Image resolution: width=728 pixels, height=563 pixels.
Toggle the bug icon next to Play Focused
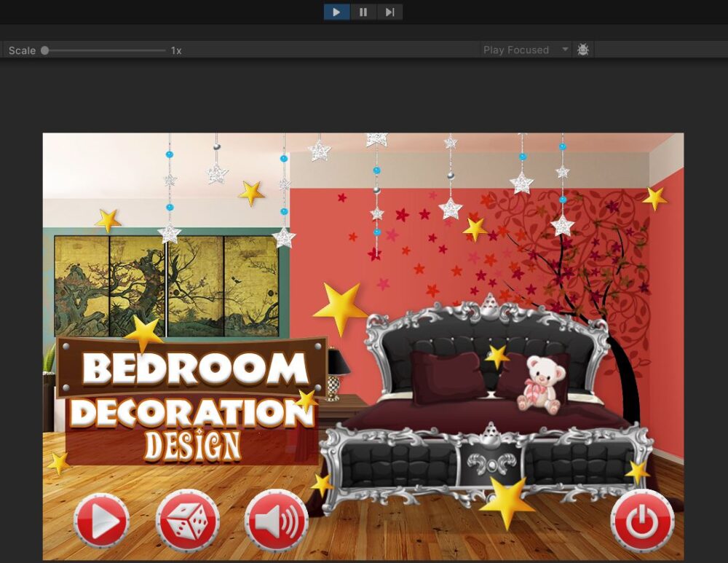(x=583, y=50)
